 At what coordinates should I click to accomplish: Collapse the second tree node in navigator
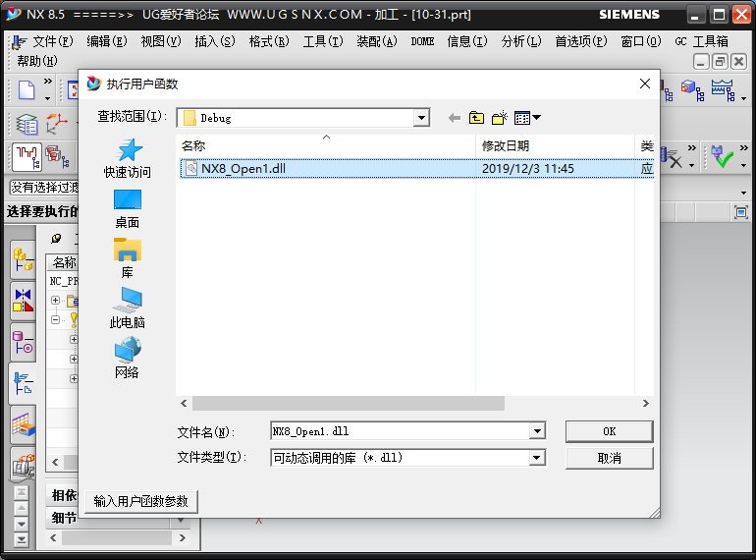tap(55, 319)
